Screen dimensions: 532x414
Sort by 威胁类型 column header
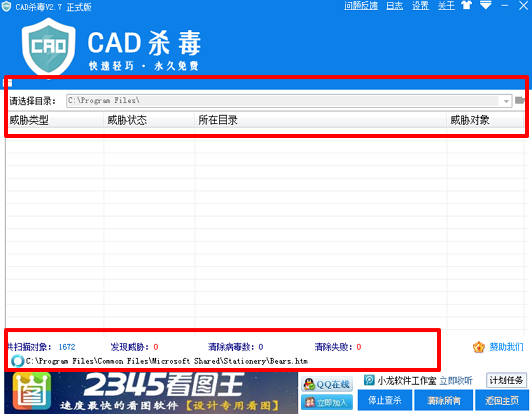55,120
